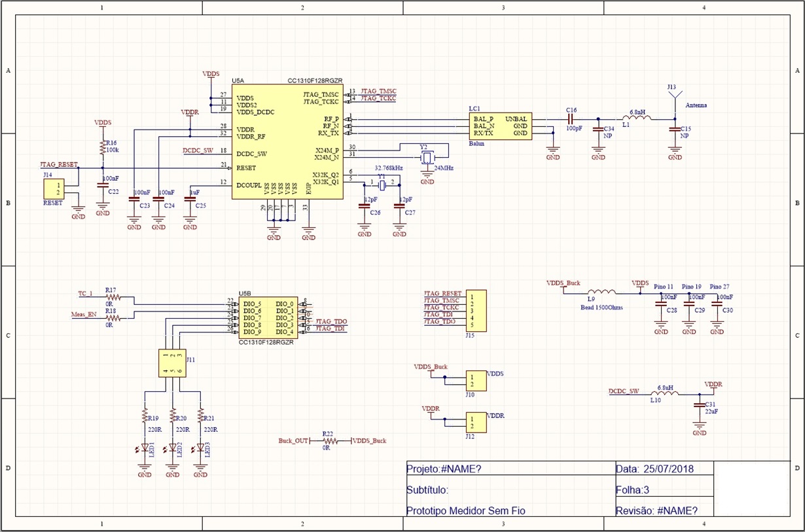Viewport: 805px width, 532px height.
Task: Click the Prototipo Medidor Sem Fio title text
Action: tap(466, 511)
